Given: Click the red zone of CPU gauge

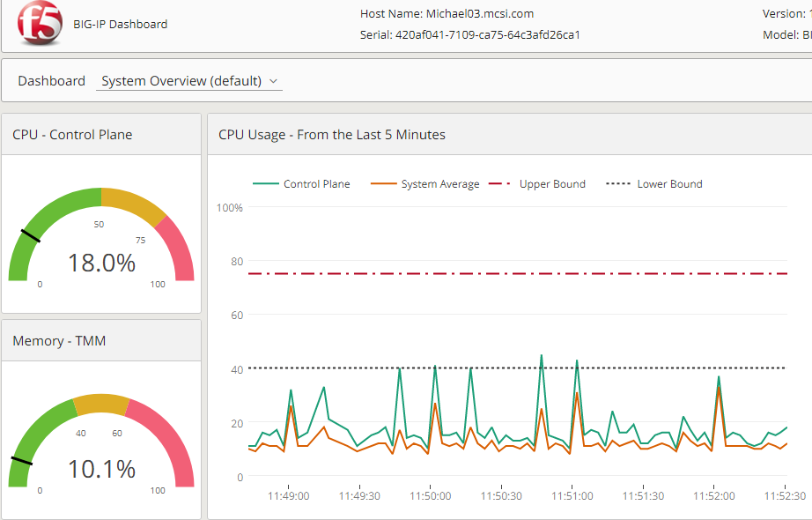Looking at the screenshot, I should [179, 248].
